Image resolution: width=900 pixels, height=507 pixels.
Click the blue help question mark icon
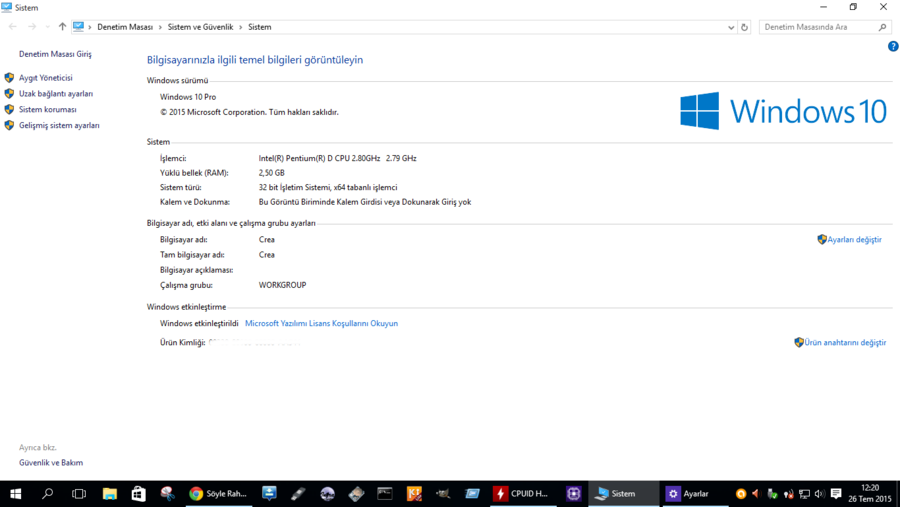[893, 47]
